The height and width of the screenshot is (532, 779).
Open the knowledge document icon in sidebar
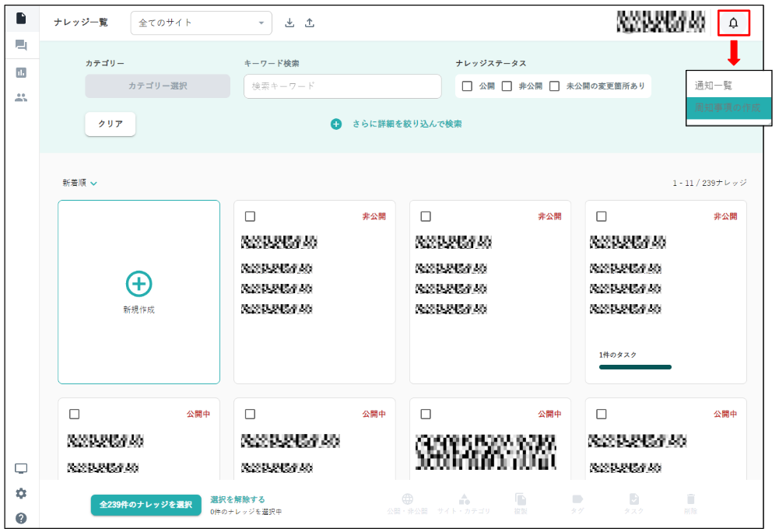click(x=21, y=18)
